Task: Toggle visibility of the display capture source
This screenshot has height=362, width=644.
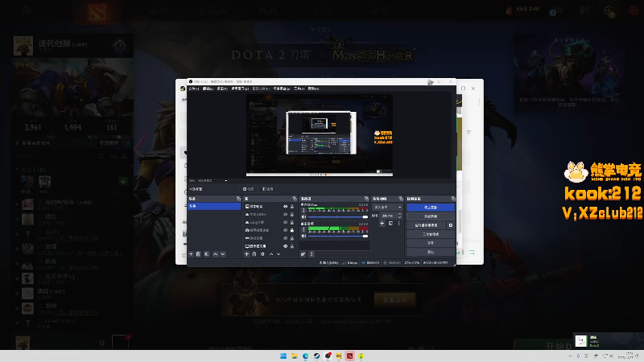Action: tap(286, 246)
